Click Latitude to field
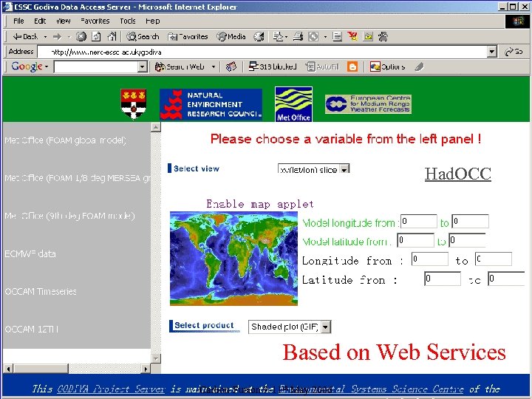Screen dimensions: 532x399 (506, 279)
